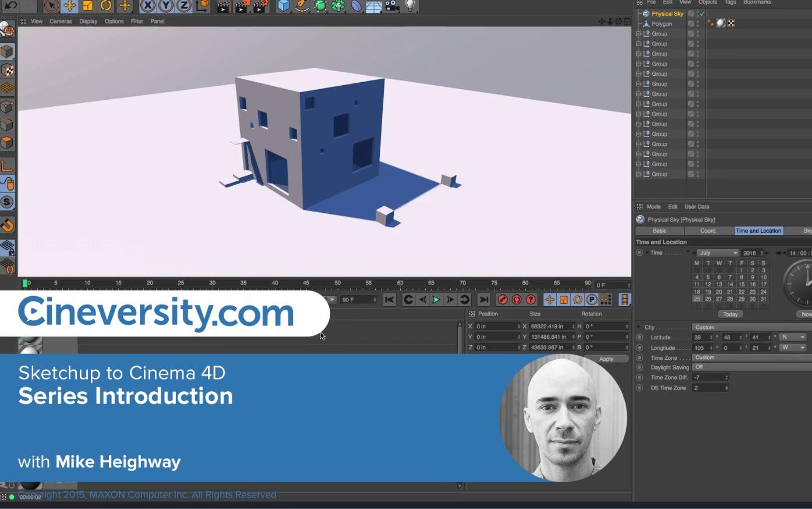This screenshot has height=509, width=812.
Task: Render the active view with clapperboard icon
Action: pyautogui.click(x=223, y=6)
